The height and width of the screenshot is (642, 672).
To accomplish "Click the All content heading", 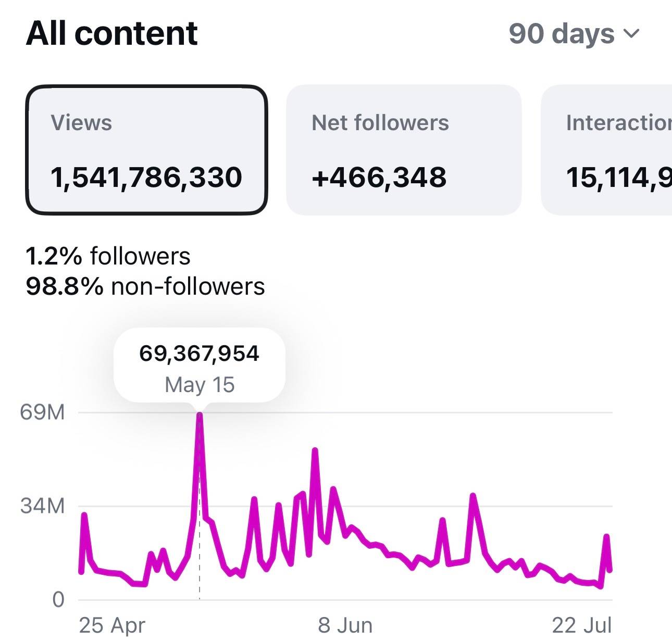I will click(x=111, y=33).
